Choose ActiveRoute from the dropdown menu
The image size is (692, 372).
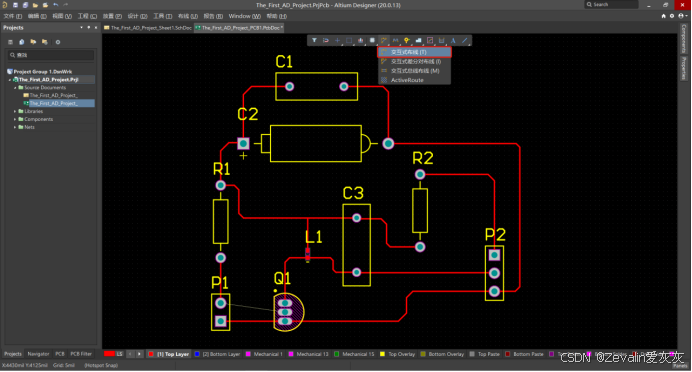tap(414, 80)
